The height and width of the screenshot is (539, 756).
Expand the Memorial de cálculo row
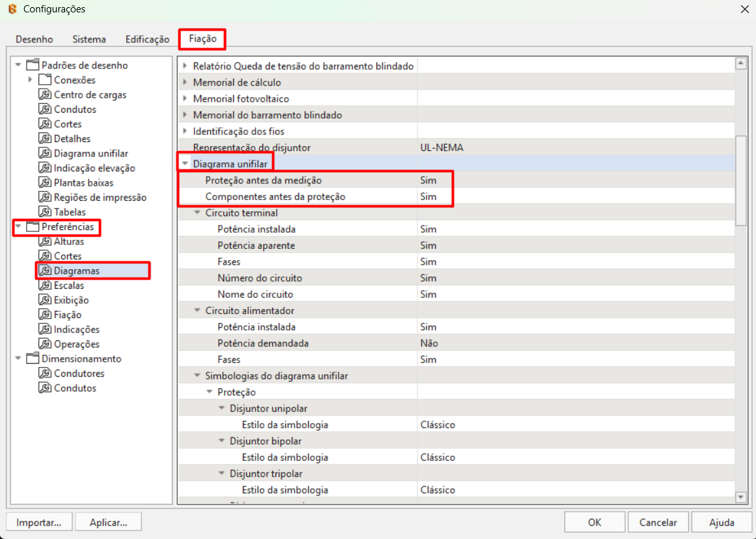185,83
